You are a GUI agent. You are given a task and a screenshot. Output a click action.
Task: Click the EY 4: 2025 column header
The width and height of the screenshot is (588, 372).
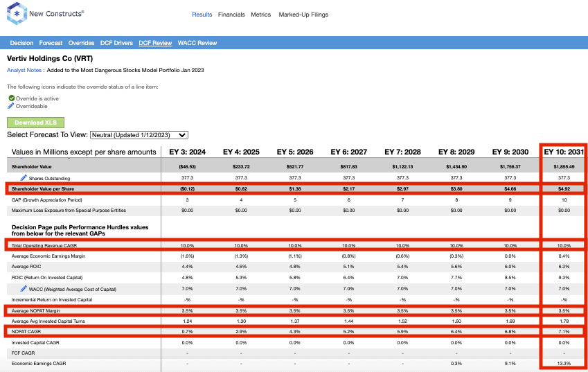tap(241, 152)
